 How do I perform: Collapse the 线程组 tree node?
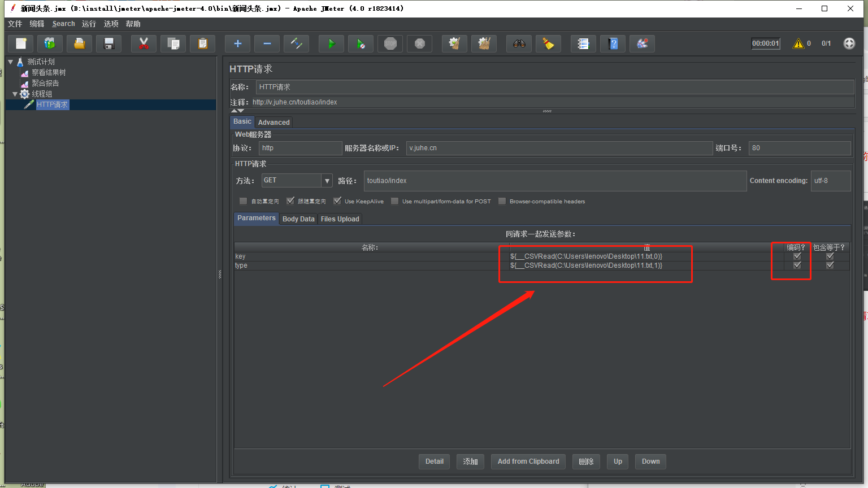[15, 94]
